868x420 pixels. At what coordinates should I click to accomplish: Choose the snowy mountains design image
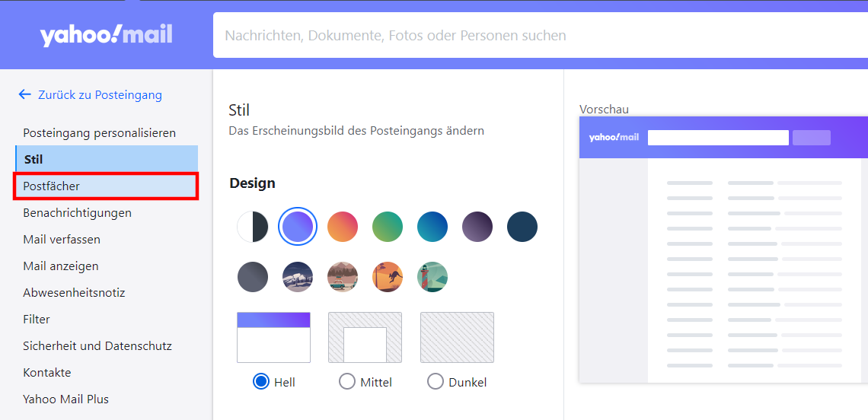point(298,277)
